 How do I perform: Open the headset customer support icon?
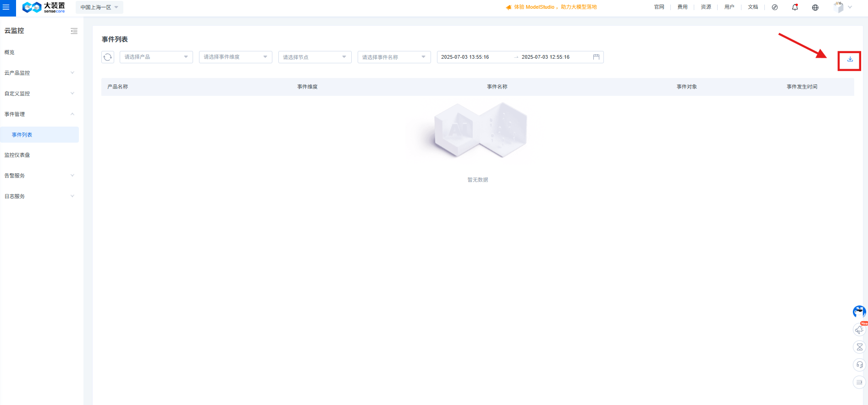pyautogui.click(x=859, y=365)
